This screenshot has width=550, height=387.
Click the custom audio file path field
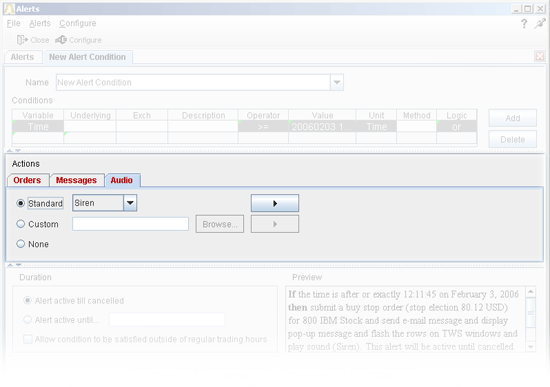(x=130, y=224)
